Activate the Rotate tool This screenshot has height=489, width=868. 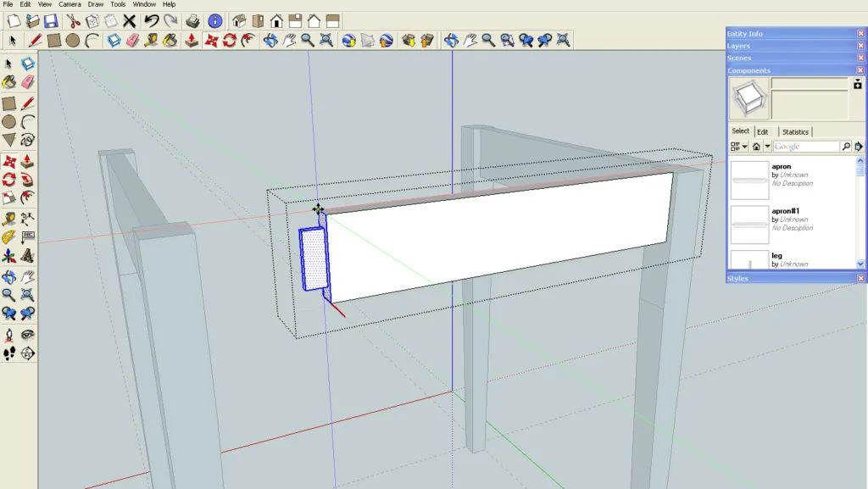8,179
